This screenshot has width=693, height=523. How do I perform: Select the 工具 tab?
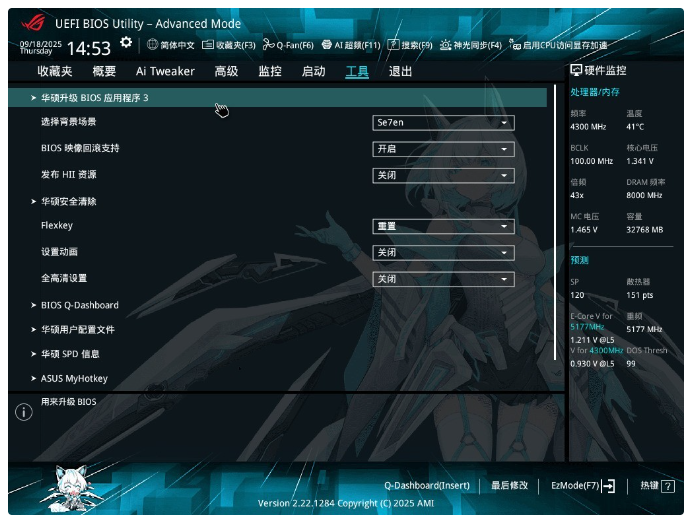(x=357, y=71)
